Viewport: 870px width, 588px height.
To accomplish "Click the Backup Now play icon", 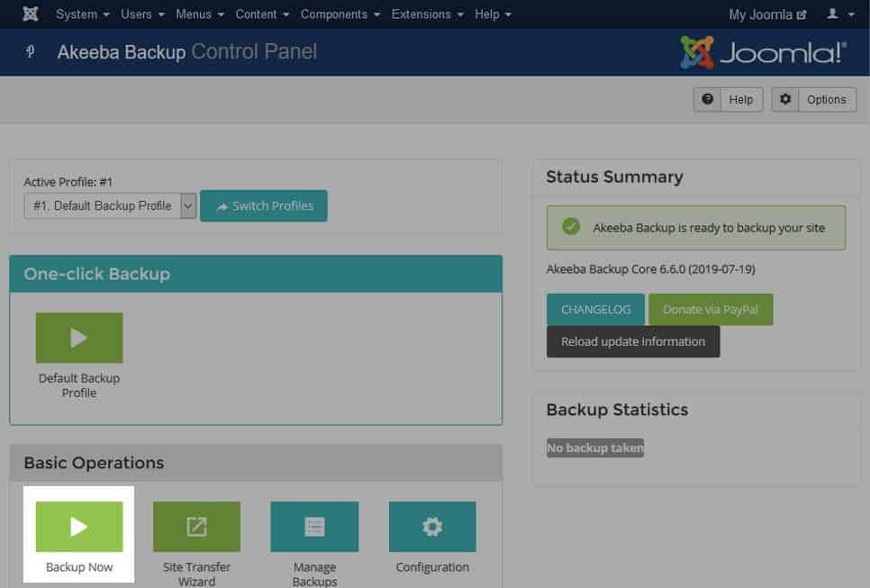I will 78,527.
